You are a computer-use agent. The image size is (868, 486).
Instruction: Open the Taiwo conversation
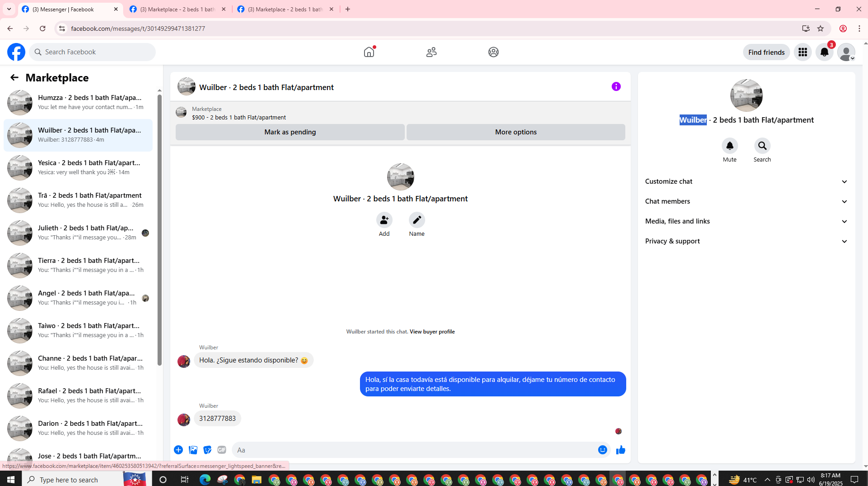click(78, 331)
